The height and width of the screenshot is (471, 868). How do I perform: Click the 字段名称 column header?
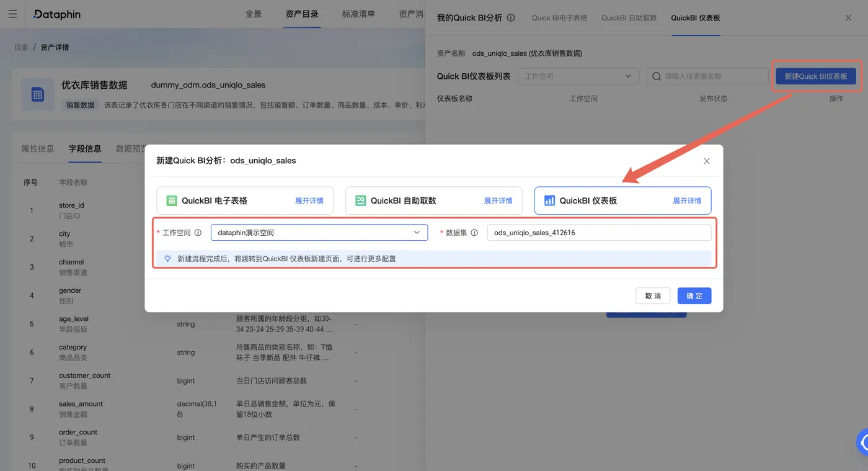(x=73, y=182)
